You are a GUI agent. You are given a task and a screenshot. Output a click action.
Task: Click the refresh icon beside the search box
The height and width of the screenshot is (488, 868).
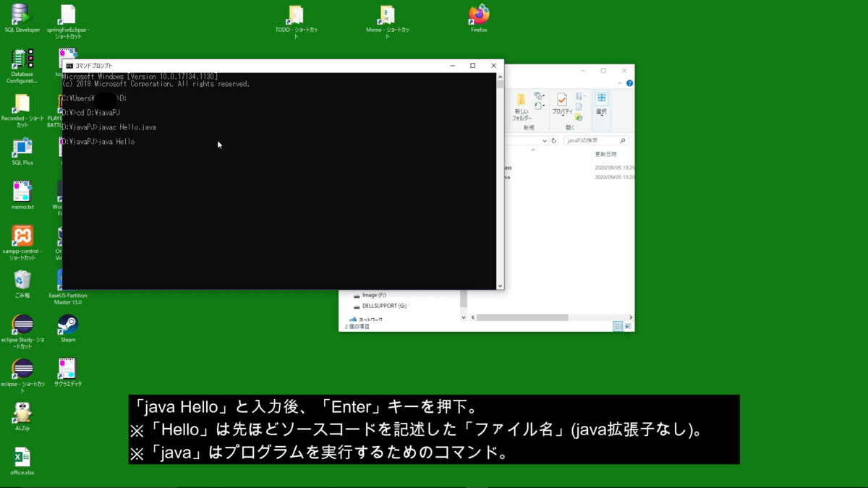(x=553, y=140)
